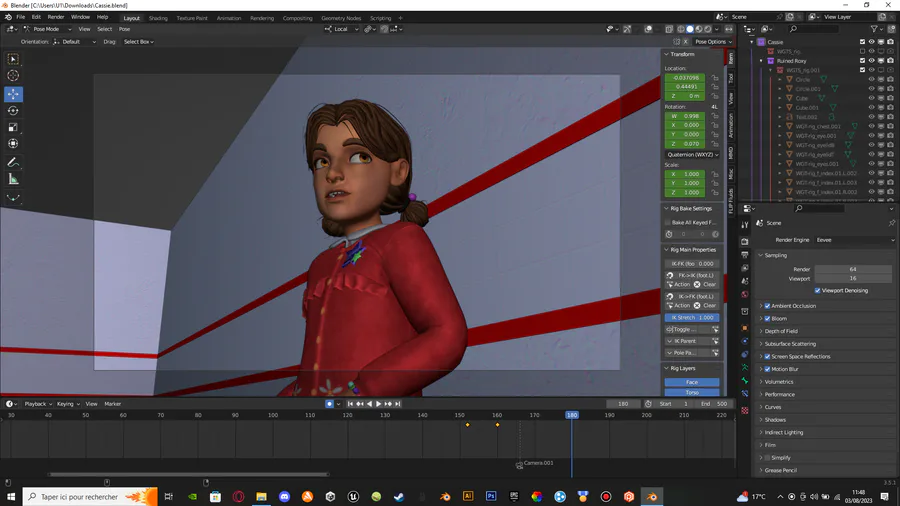
Task: Select the Scale tool
Action: 13,127
